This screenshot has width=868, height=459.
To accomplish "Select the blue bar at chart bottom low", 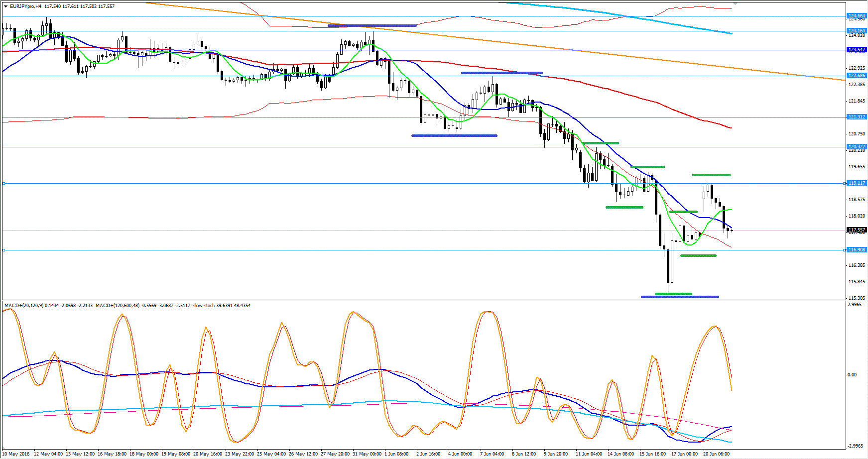I will coord(680,297).
